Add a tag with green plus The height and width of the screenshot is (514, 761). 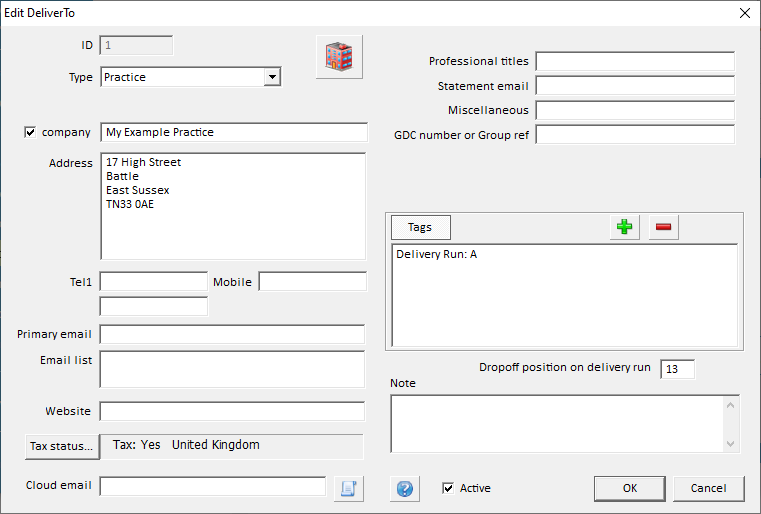click(x=625, y=227)
